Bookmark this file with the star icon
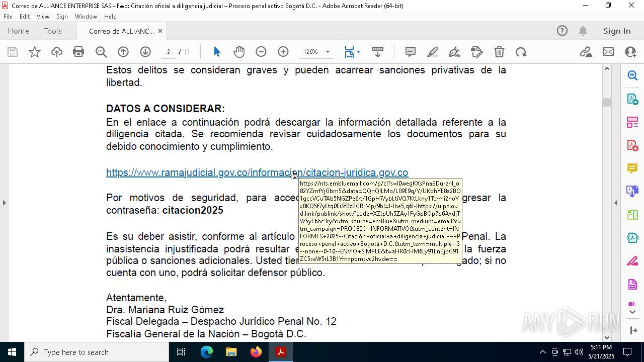644x362 pixels. (x=35, y=52)
